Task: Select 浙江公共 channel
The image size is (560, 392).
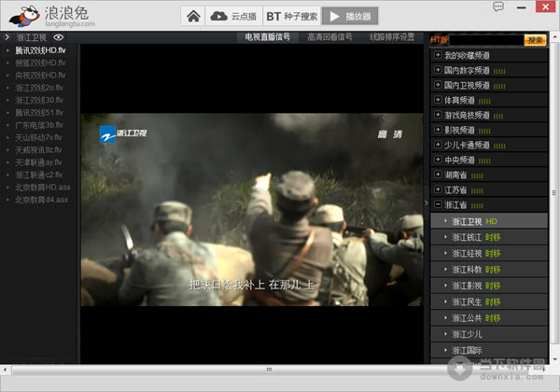Action: pyautogui.click(x=489, y=317)
